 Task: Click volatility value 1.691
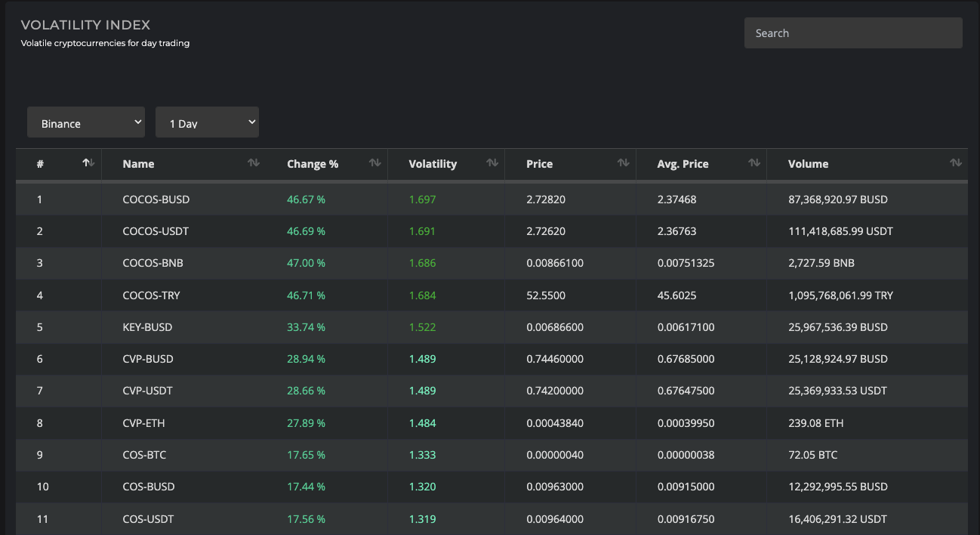coord(422,231)
